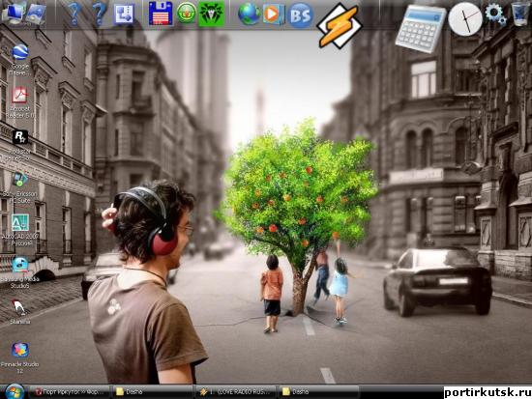Open Samsung Media Studio5 shortcut

pos(20,272)
